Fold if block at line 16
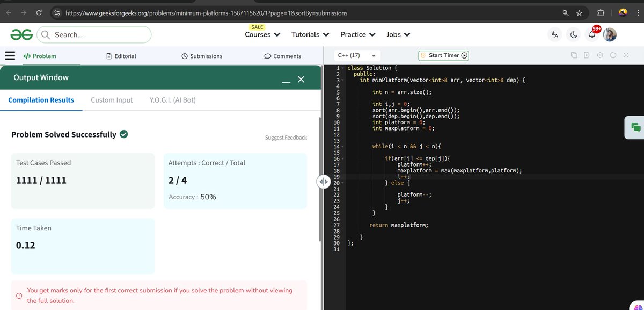The height and width of the screenshot is (310, 644). click(342, 159)
